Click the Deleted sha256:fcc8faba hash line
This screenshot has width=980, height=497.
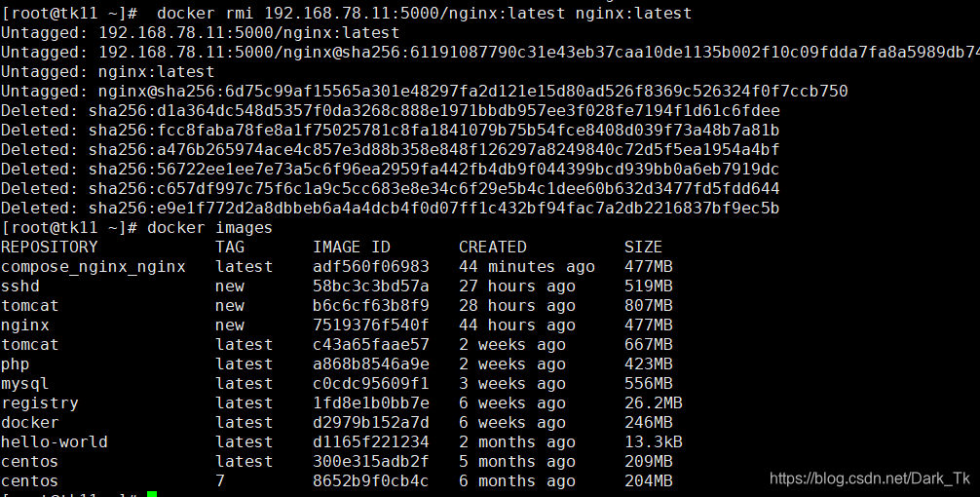pos(390,130)
